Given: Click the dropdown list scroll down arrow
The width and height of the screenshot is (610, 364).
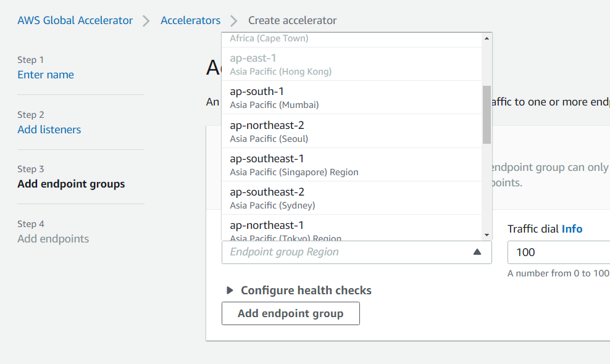Looking at the screenshot, I should click(487, 235).
